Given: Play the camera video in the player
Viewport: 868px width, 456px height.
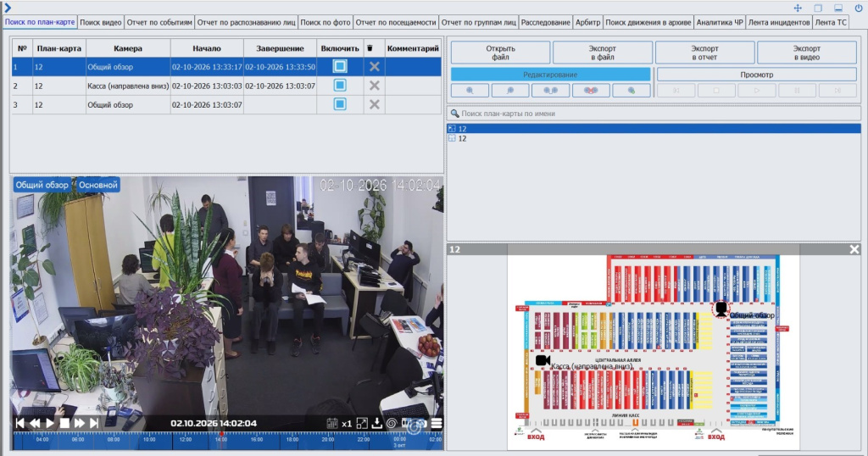Looking at the screenshot, I should pos(50,423).
